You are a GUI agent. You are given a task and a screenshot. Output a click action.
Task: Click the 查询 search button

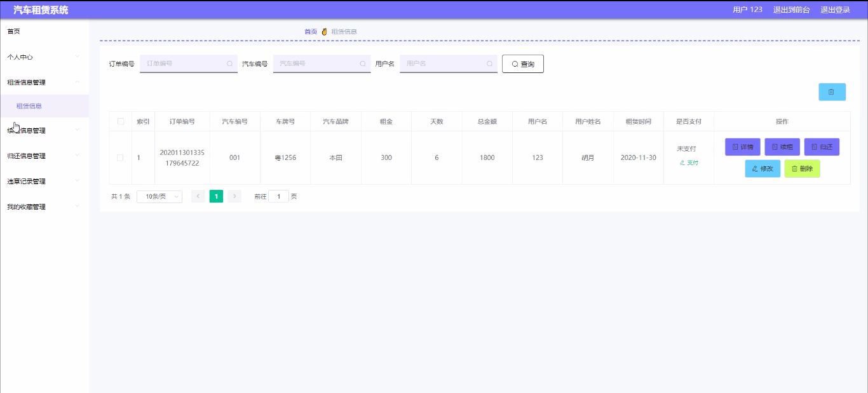(x=522, y=64)
